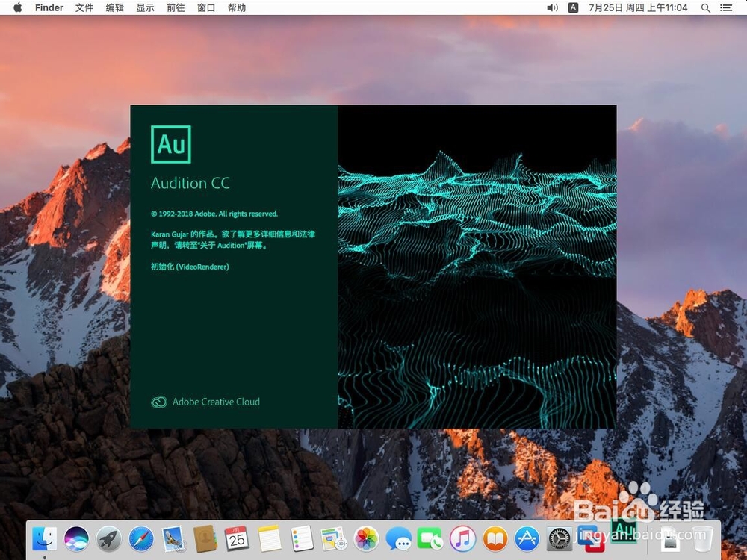
Task: Open the Apple menu
Action: click(x=18, y=7)
